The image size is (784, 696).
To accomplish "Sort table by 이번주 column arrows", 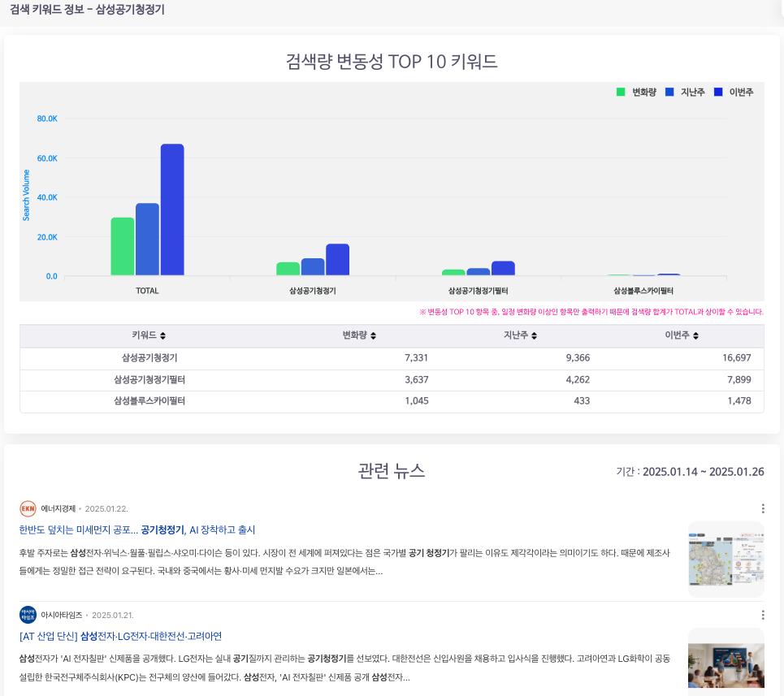I will (x=695, y=336).
